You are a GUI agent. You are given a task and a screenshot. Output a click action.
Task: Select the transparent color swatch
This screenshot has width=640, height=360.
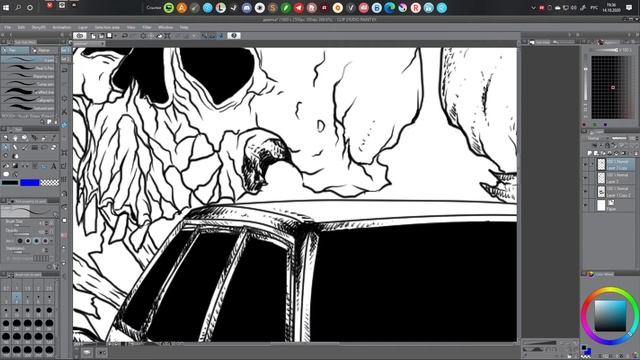click(49, 182)
